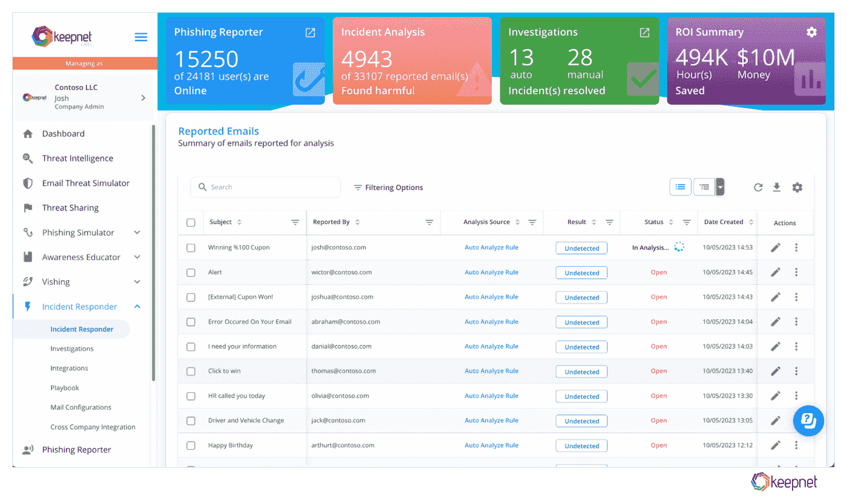Open more actions for 'Alert' row

coord(796,272)
